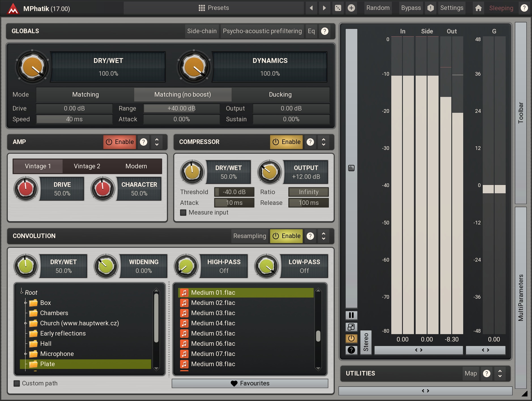Image resolution: width=532 pixels, height=401 pixels.
Task: Click the home icon in top bar
Action: [478, 8]
